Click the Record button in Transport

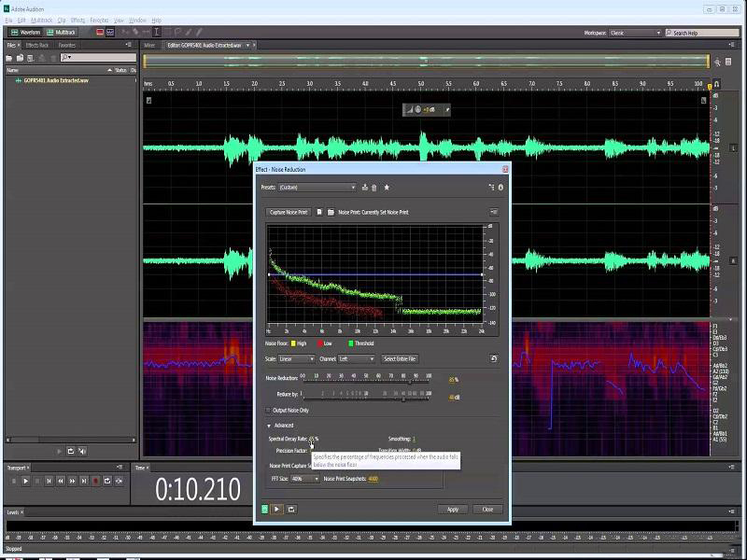click(95, 482)
